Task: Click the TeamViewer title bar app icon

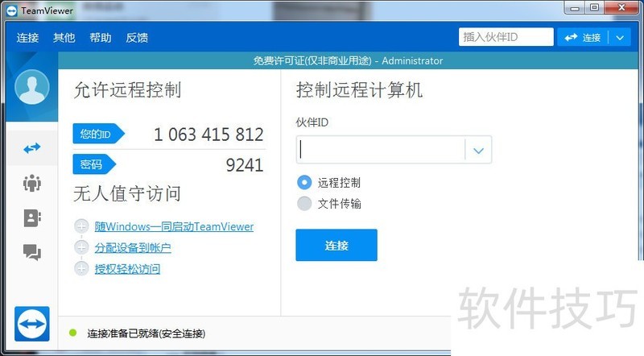Action: (12, 10)
